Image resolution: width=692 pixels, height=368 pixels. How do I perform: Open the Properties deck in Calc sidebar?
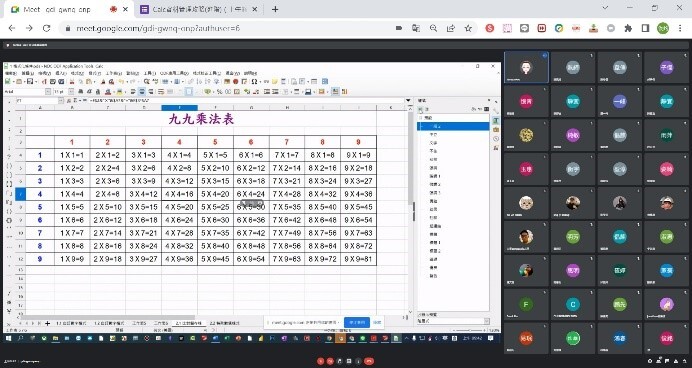[496, 110]
